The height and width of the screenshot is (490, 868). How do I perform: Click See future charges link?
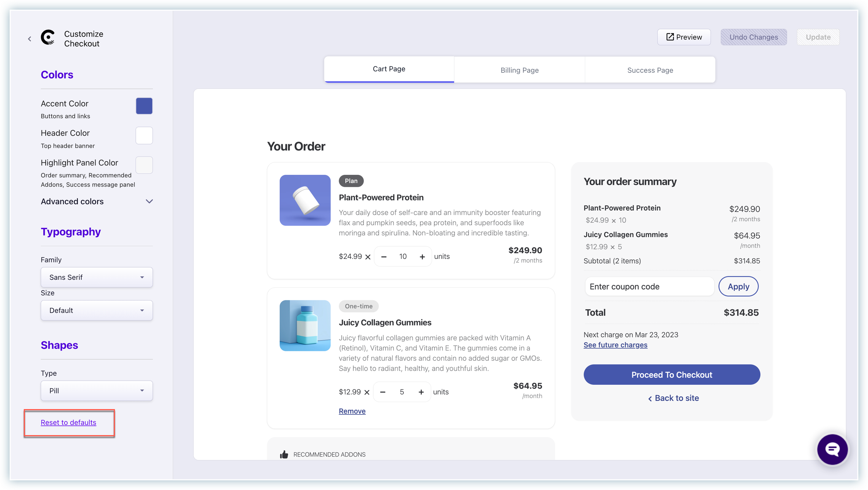tap(615, 345)
